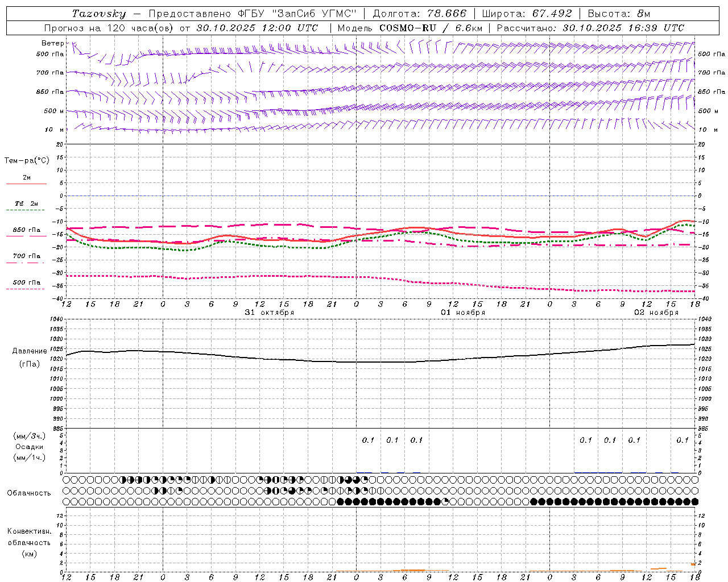Screen dimensions: 728x582
Task: Click the date label '31 октября'
Action: coord(270,313)
